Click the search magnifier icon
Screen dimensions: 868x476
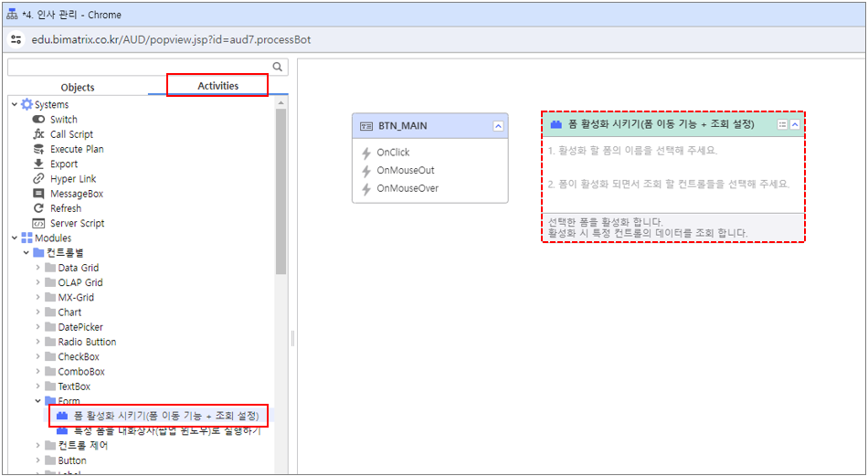(x=278, y=67)
